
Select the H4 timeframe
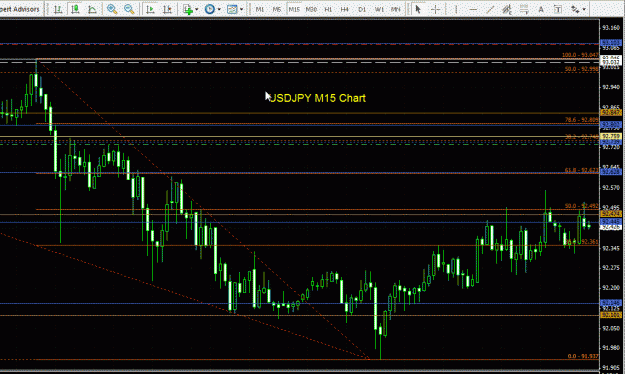345,9
